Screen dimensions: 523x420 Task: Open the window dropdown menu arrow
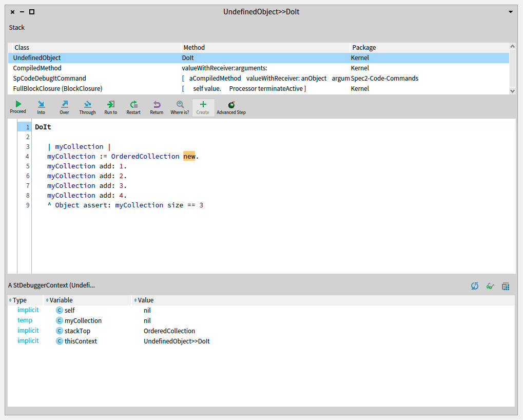click(510, 12)
